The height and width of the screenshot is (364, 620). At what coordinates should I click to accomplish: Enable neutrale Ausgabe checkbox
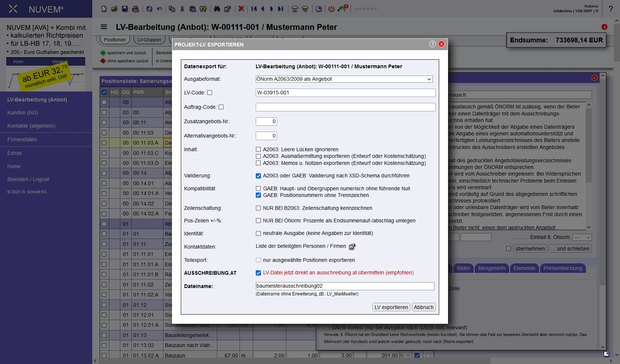tap(258, 233)
